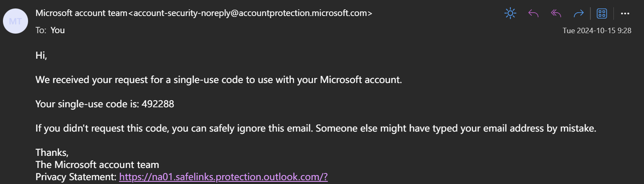Reply to this email with the single arrow
This screenshot has height=184, width=644.
[533, 14]
